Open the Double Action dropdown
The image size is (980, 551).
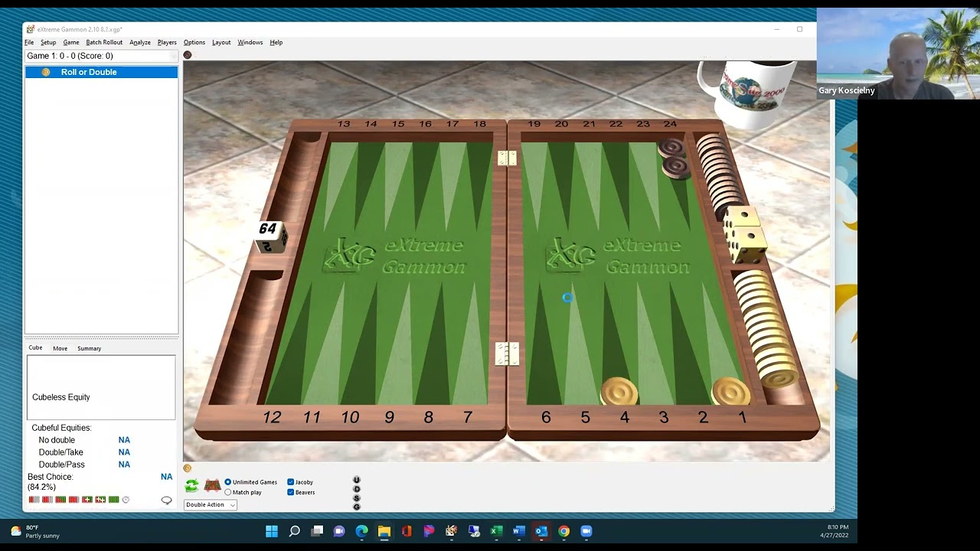pos(211,504)
